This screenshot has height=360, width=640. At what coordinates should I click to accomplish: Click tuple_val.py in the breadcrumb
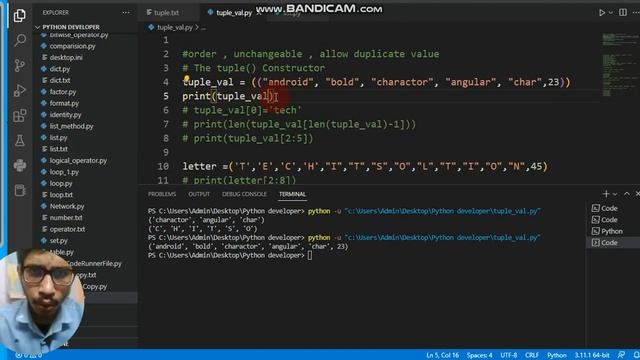pos(174,27)
